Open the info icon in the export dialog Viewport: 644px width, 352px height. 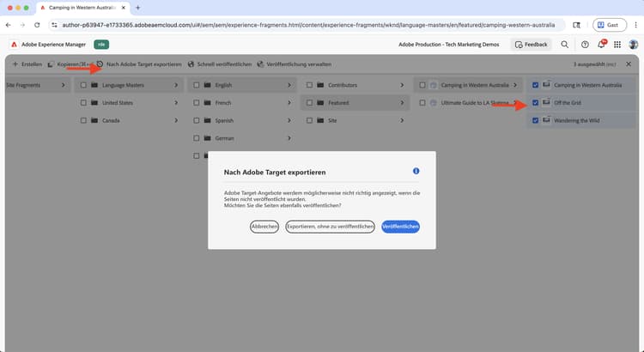coord(416,171)
